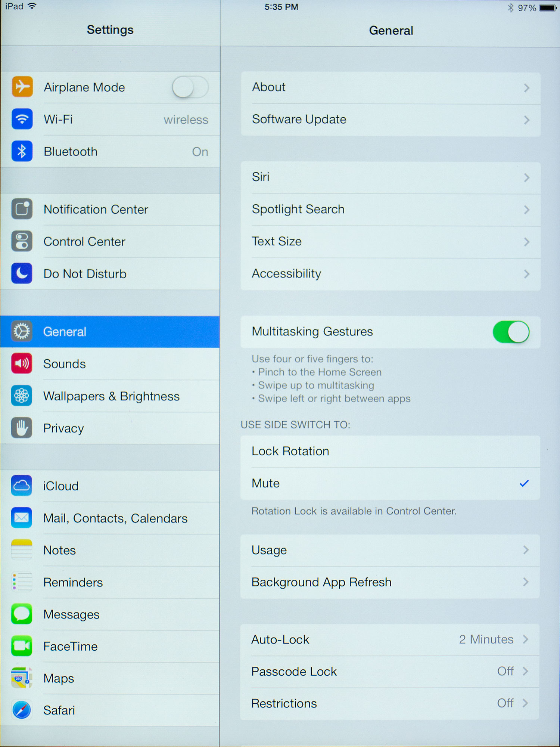Open Accessibility chevron
This screenshot has width=560, height=747.
526,274
